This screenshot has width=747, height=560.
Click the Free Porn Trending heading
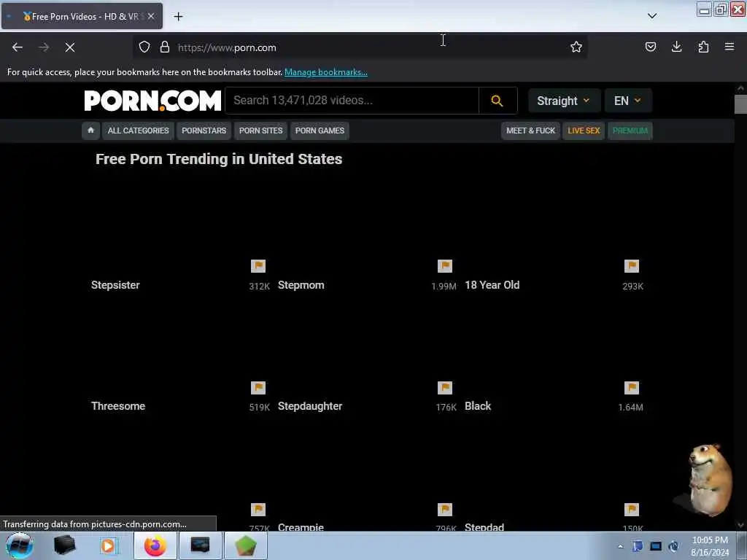tap(219, 159)
